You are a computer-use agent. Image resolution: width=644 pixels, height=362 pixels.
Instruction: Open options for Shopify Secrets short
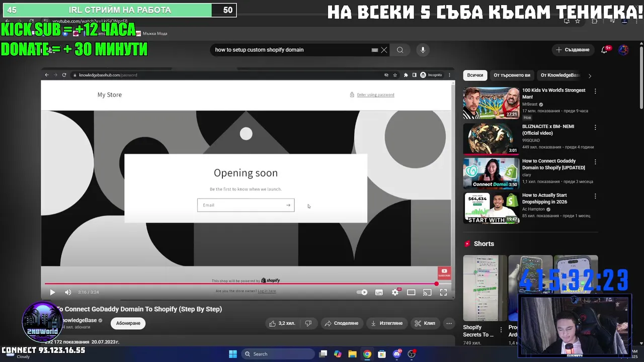[501, 330]
